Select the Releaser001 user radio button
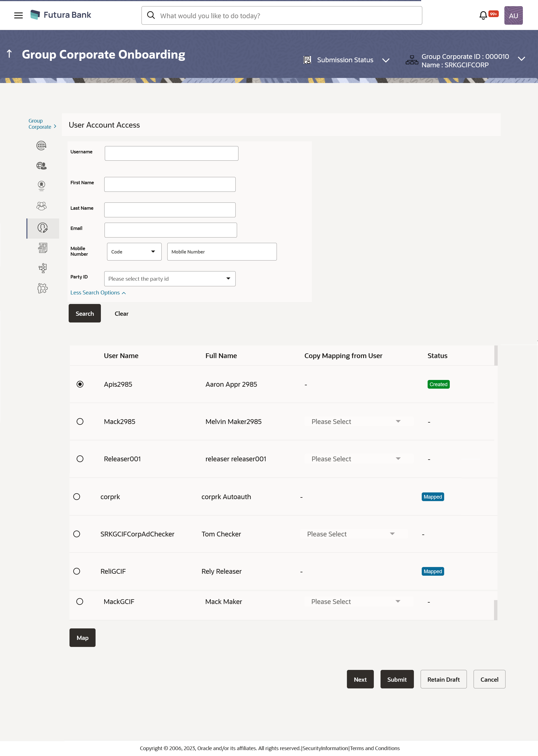Image resolution: width=538 pixels, height=756 pixels. point(80,459)
